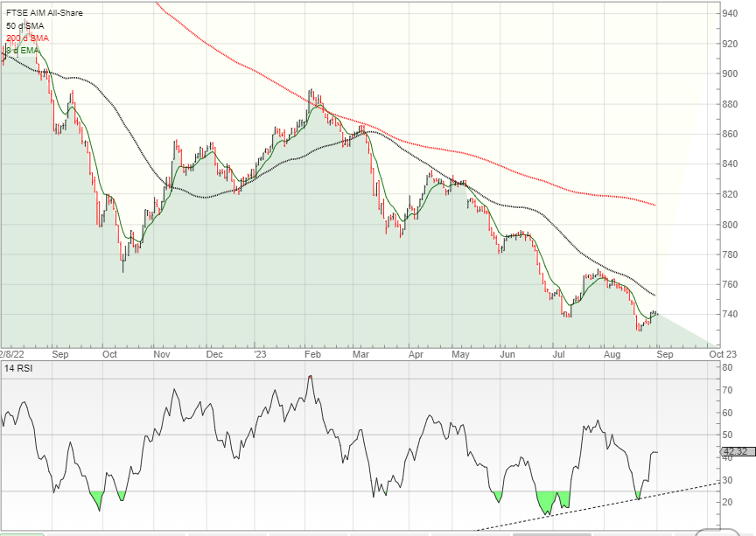The image size is (756, 536).
Task: Select the 50 d SMA legend label
Action: pos(25,26)
